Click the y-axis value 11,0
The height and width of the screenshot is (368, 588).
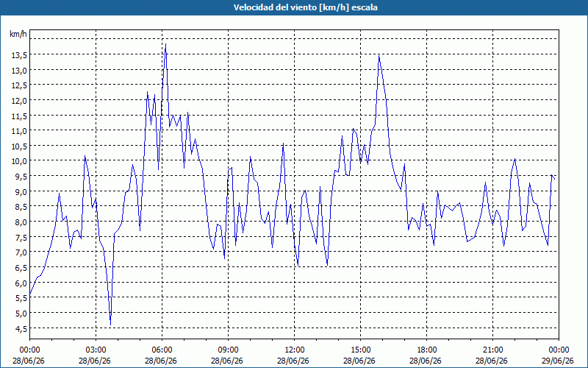click(19, 131)
